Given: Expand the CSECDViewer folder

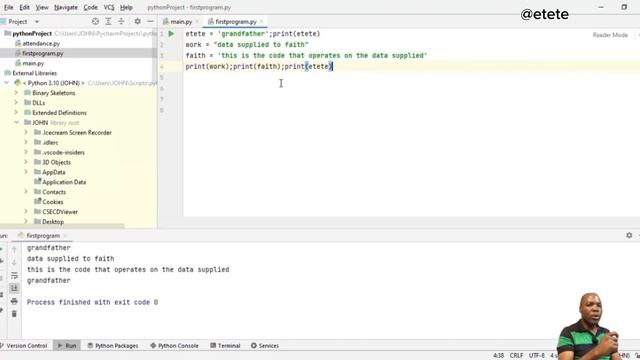Looking at the screenshot, I should pos(26,211).
